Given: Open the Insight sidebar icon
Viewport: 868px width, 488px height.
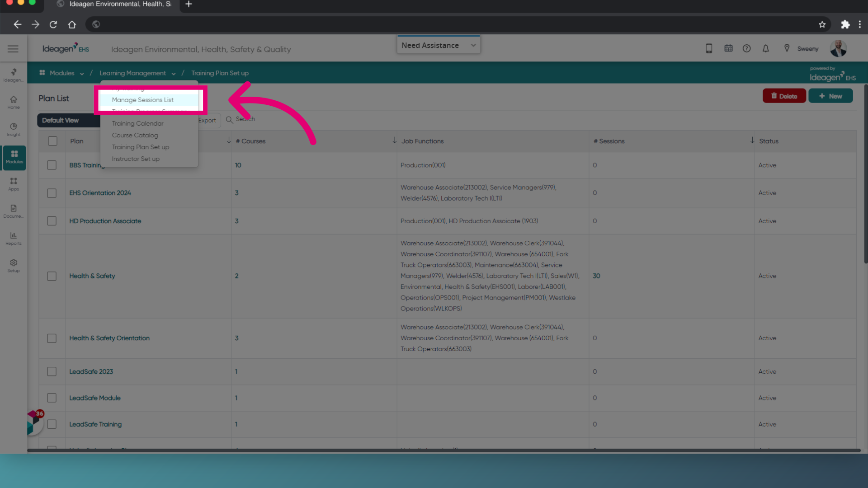Looking at the screenshot, I should (14, 130).
